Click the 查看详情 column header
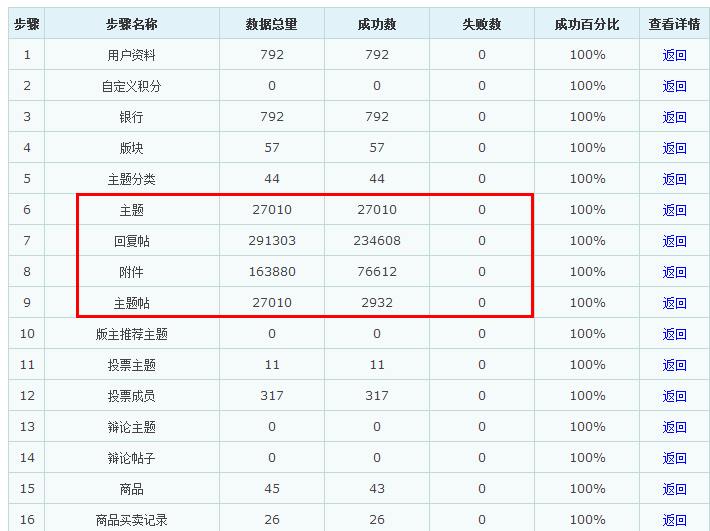 tap(674, 24)
